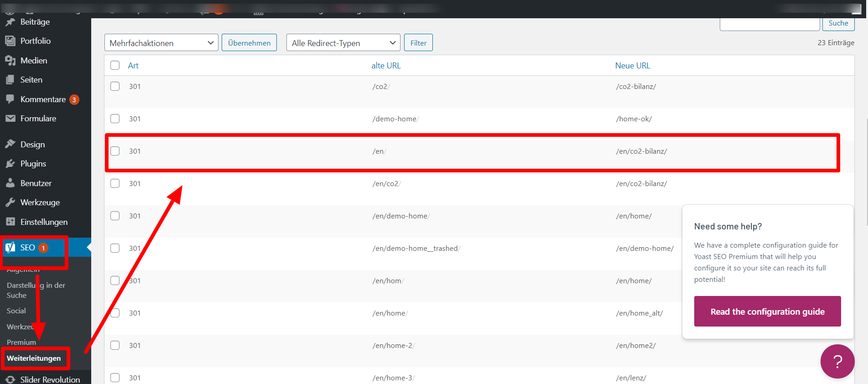Go to Medien in the admin menu

[34, 61]
